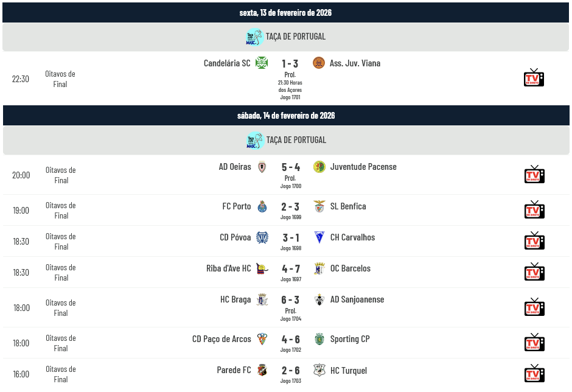Screen dimensions: 572x392
Task: Click the Juventude Pacense team logo
Action: [319, 167]
